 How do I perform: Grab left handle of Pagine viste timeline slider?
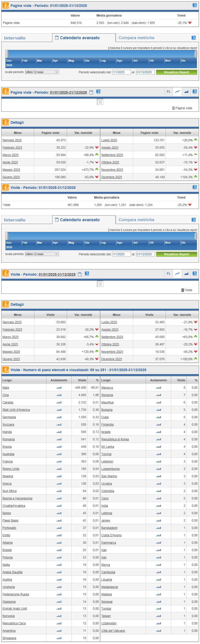(x=7, y=54)
